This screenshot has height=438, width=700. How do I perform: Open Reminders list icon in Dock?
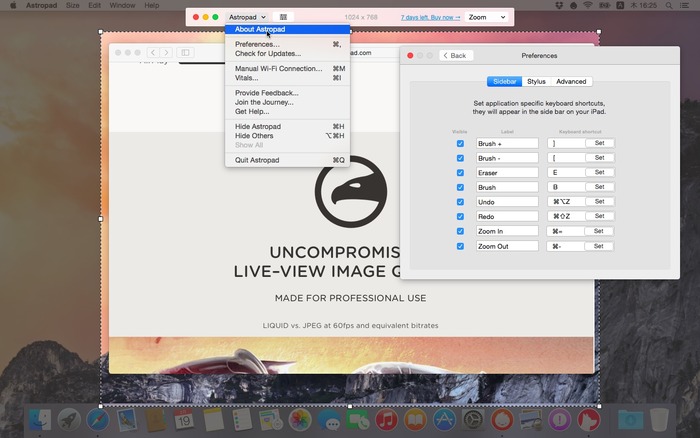(x=242, y=420)
